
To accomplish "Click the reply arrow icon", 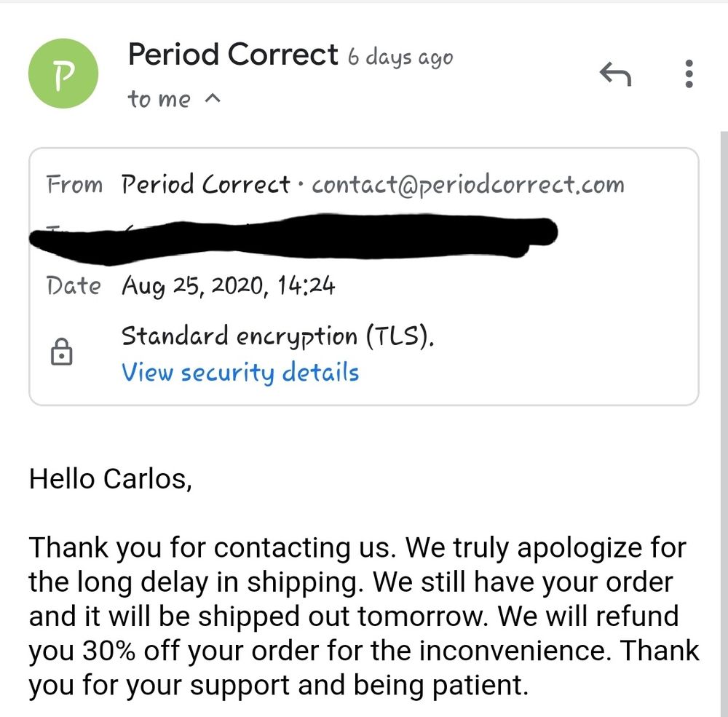I will click(614, 73).
